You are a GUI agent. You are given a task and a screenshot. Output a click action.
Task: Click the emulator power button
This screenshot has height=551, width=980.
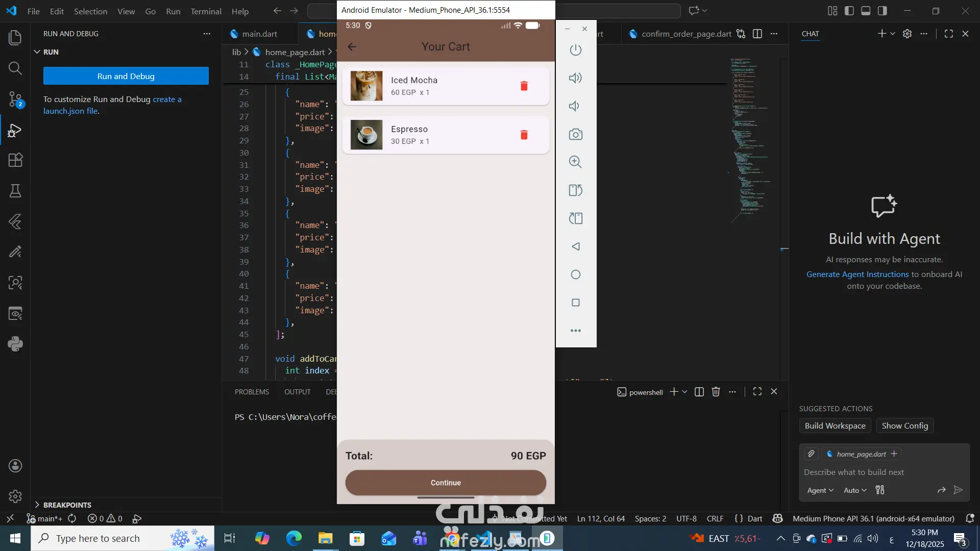click(575, 50)
